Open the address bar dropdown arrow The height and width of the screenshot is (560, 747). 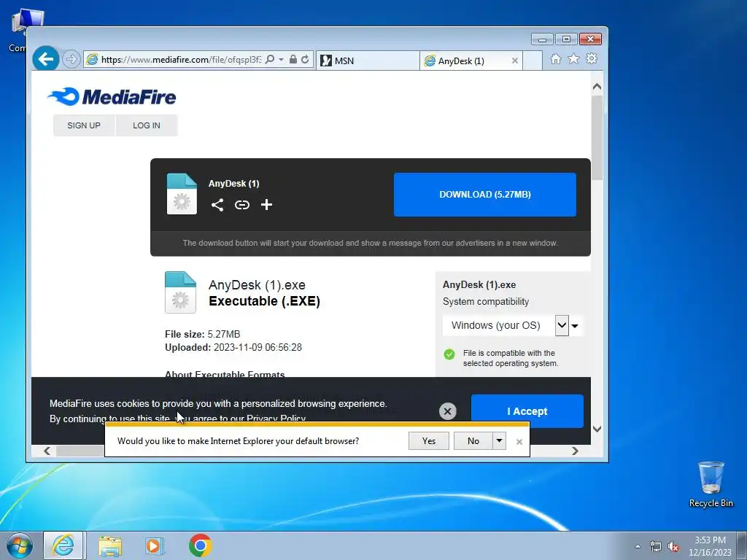tap(281, 60)
